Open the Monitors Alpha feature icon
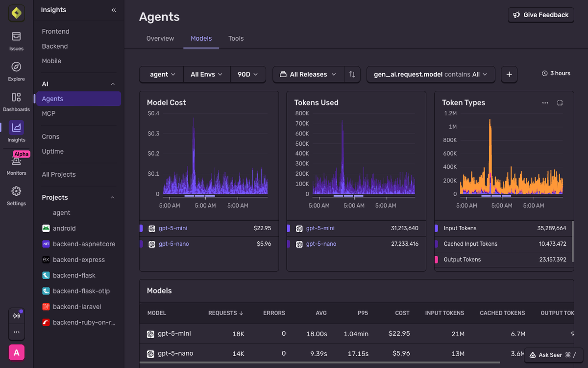Image resolution: width=588 pixels, height=368 pixels. click(x=16, y=162)
